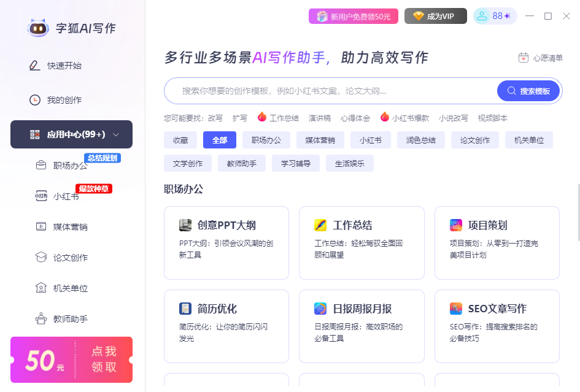Collapse the 应用中心 chevron arrow
Screen dimensions: 580x392
[x=116, y=134]
